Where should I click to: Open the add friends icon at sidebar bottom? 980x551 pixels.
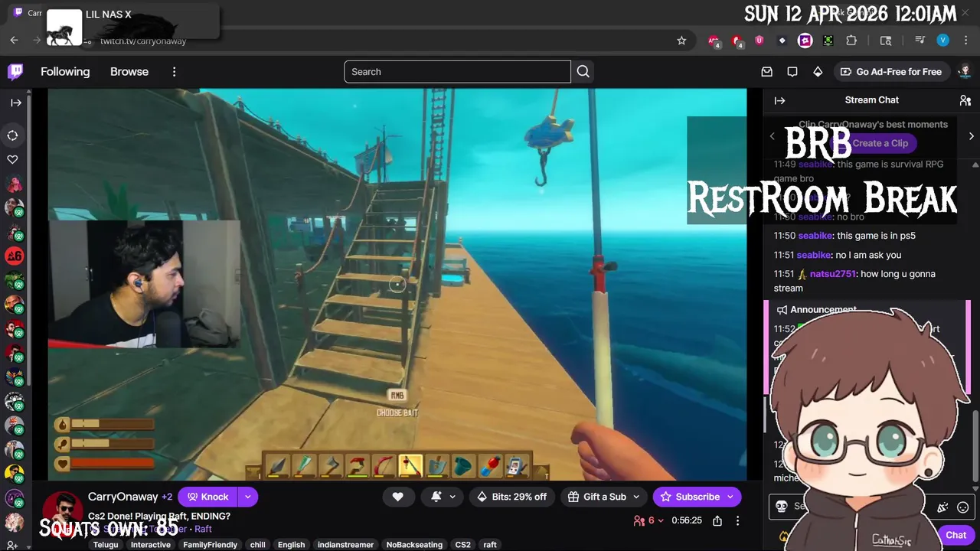(x=13, y=545)
